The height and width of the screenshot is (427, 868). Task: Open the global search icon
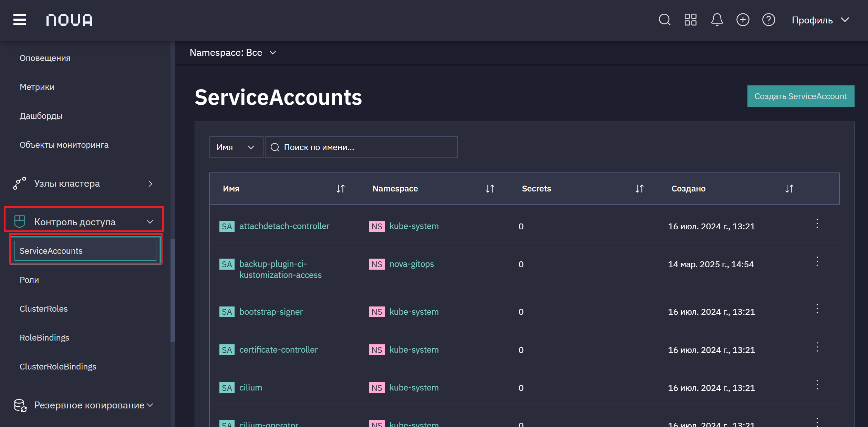click(x=664, y=20)
